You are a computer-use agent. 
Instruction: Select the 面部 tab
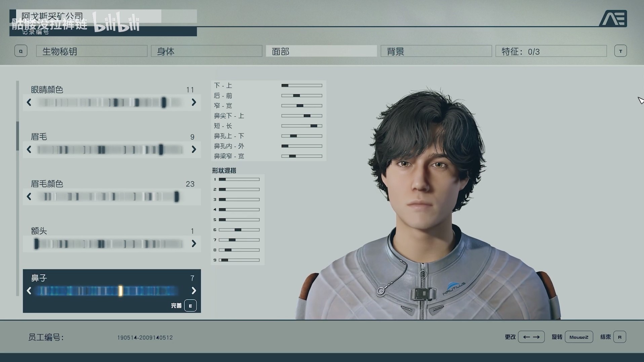click(x=321, y=51)
